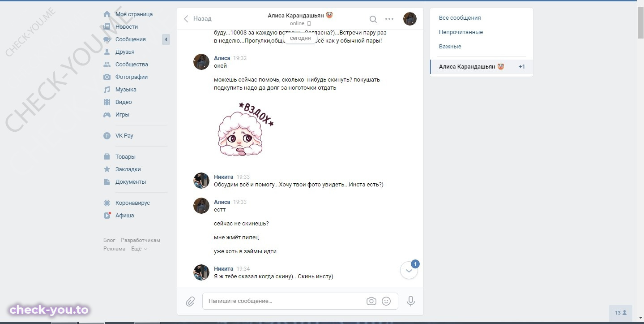Select Алиса Карандашьян conversation in right panel
Image resolution: width=644 pixels, height=324 pixels.
pos(482,67)
